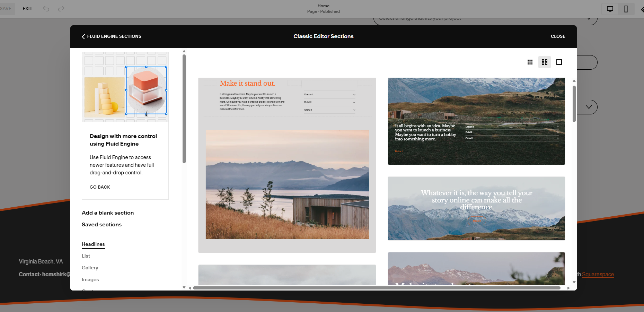Click the horizontal scroll left arrow
This screenshot has height=312, width=644.
[x=190, y=288]
